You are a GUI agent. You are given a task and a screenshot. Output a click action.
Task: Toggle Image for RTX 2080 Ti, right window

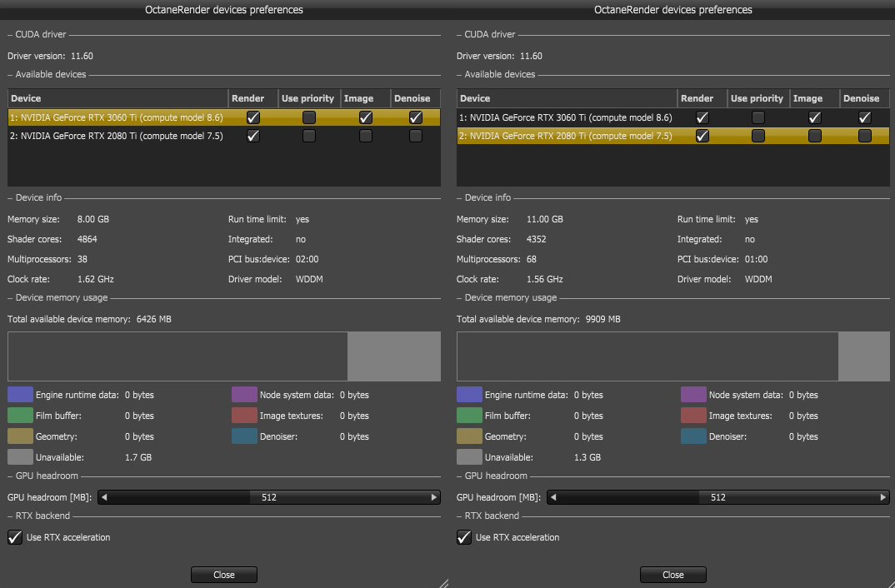[814, 136]
